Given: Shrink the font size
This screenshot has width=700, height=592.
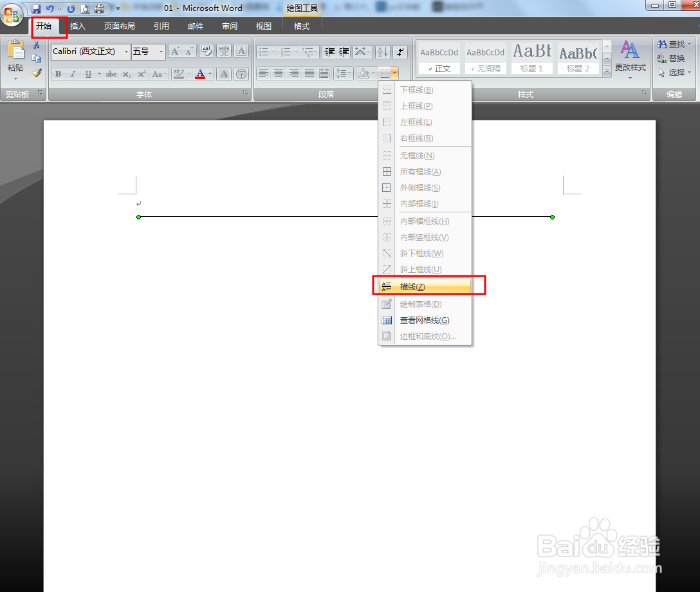Looking at the screenshot, I should click(x=189, y=51).
